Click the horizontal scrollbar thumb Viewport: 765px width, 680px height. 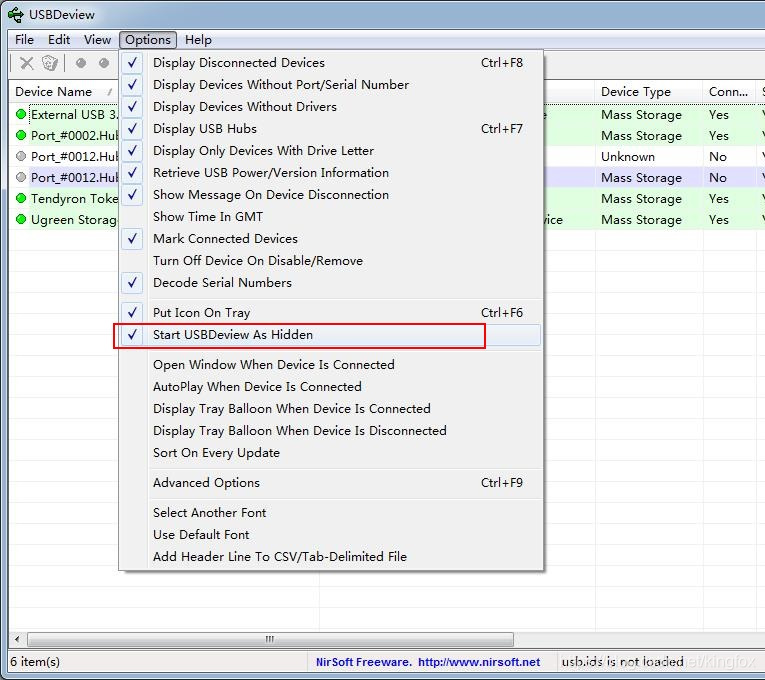270,639
